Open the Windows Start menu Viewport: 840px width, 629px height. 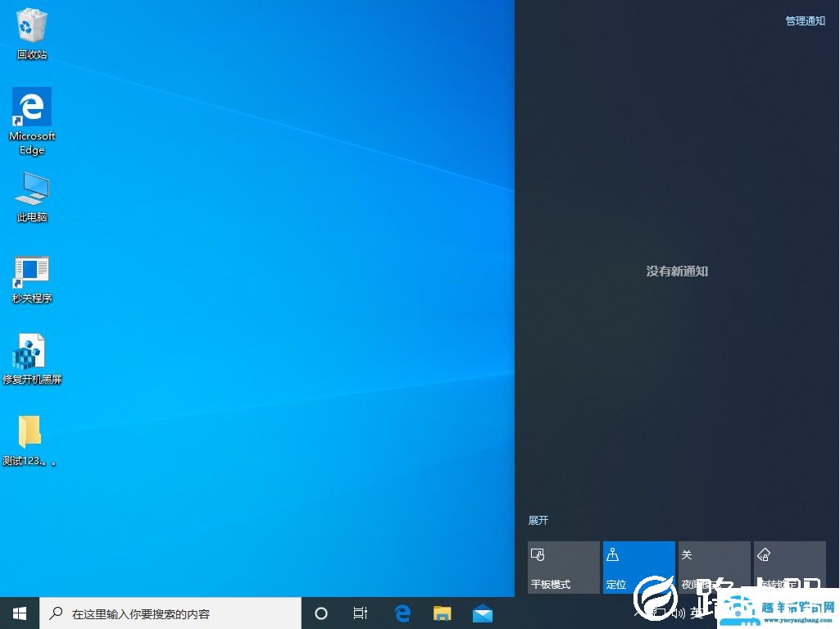pyautogui.click(x=20, y=613)
